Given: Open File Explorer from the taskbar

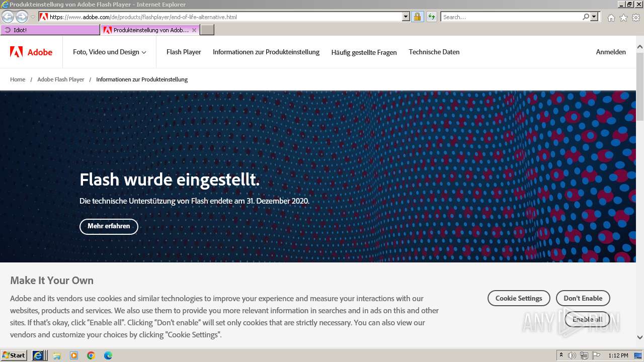Looking at the screenshot, I should 57,355.
